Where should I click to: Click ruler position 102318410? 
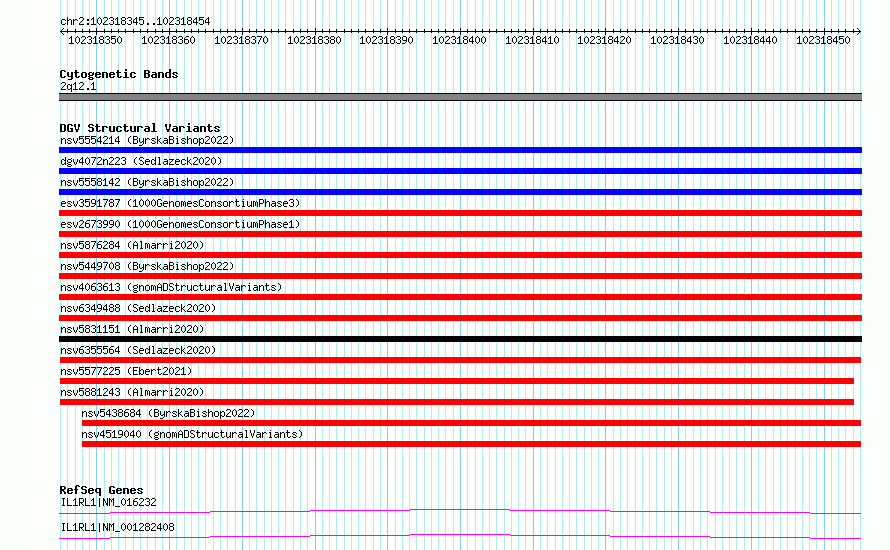pos(532,40)
